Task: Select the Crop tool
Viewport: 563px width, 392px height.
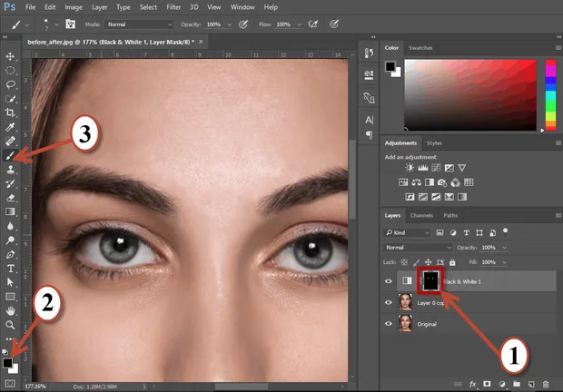Action: 10,113
